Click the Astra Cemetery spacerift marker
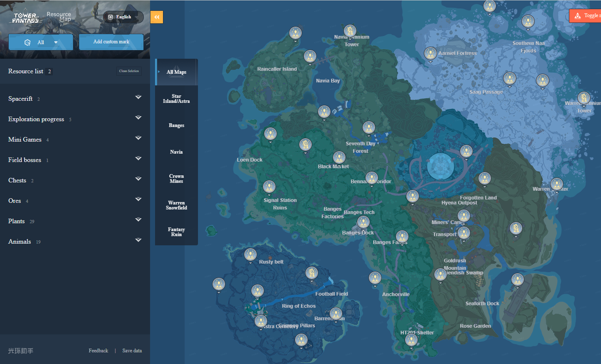This screenshot has height=364, width=601. (261, 322)
